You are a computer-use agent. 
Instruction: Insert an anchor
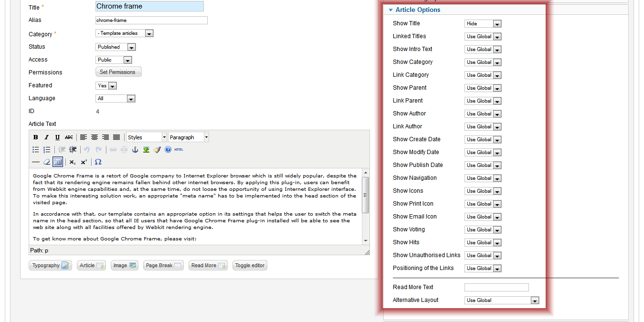(135, 150)
